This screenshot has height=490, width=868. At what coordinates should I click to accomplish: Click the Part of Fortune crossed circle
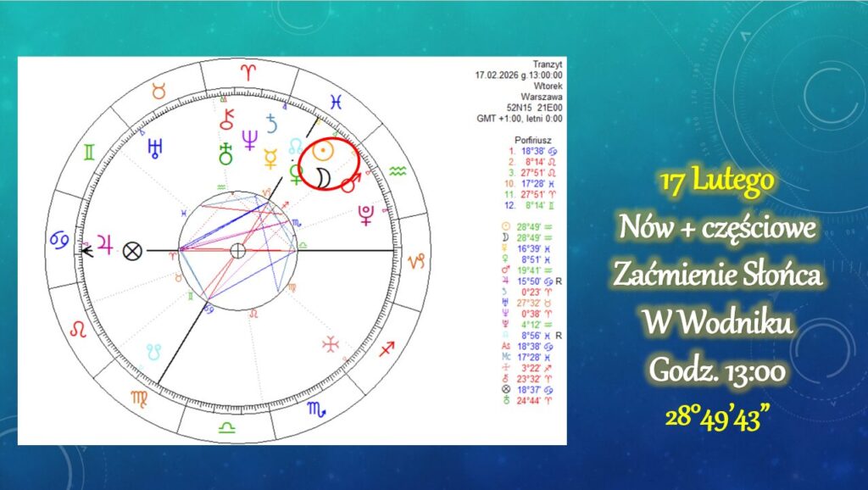tap(131, 250)
